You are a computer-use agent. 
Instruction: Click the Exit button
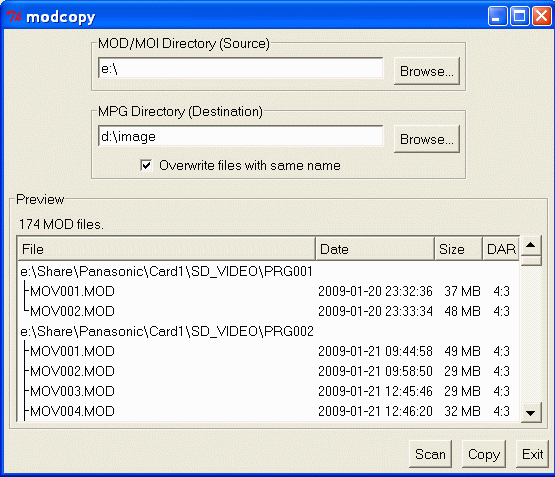click(x=532, y=454)
